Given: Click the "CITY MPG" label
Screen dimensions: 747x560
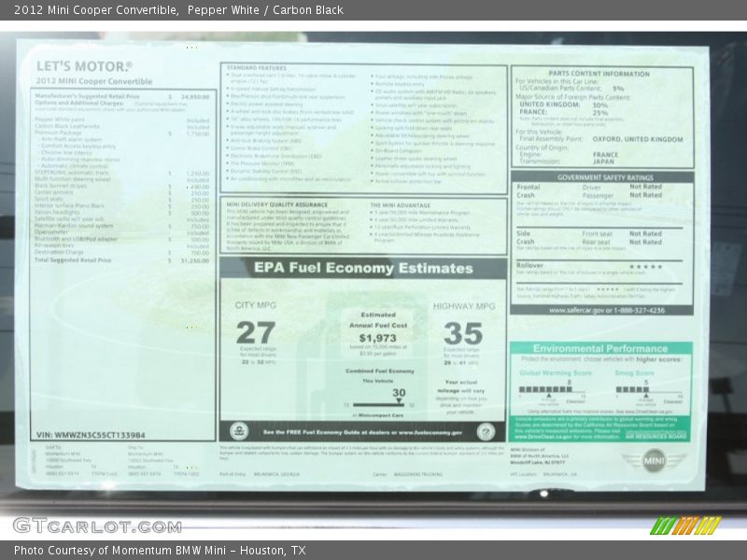Looking at the screenshot, I should click(x=255, y=305).
